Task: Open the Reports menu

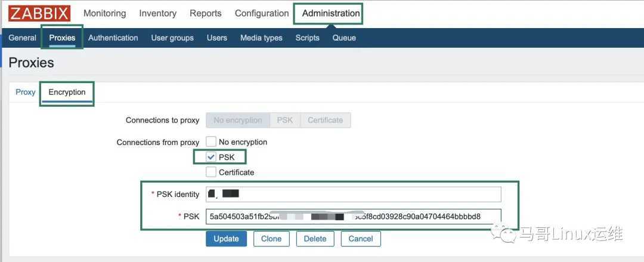Action: tap(205, 13)
